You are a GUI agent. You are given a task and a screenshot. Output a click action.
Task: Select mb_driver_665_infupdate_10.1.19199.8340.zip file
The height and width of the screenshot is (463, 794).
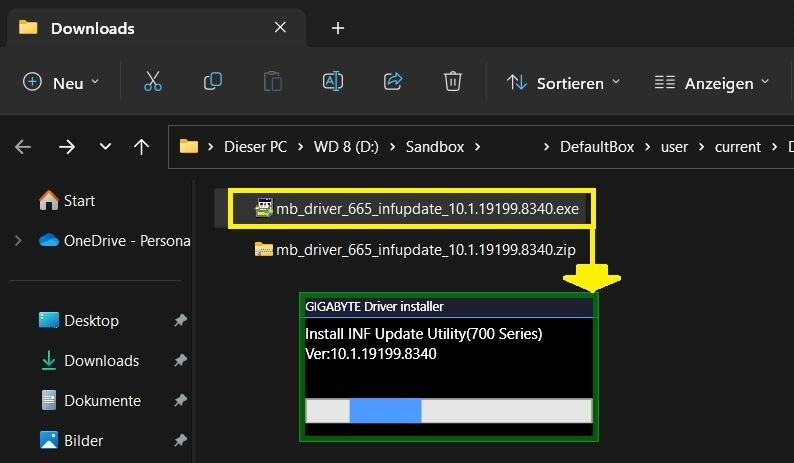[415, 250]
